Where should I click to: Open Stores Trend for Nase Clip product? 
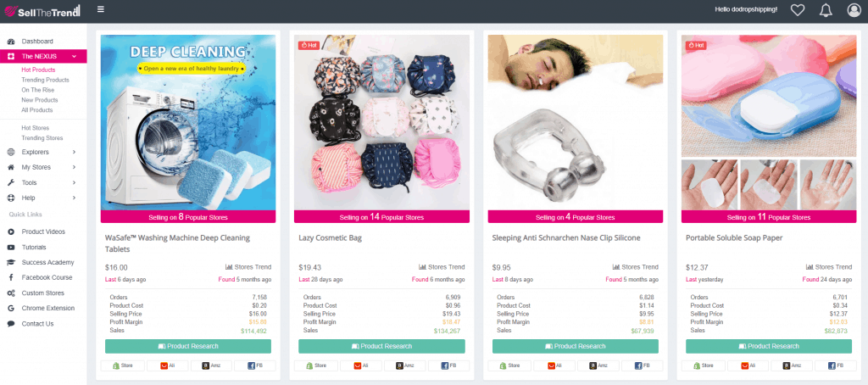[636, 267]
